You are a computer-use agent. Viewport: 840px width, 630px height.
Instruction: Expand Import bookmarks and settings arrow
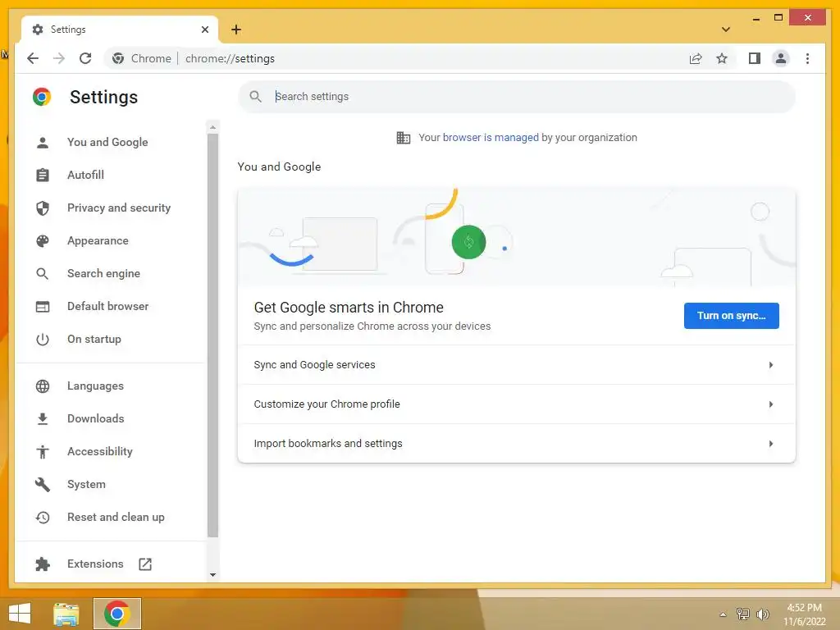(x=770, y=444)
